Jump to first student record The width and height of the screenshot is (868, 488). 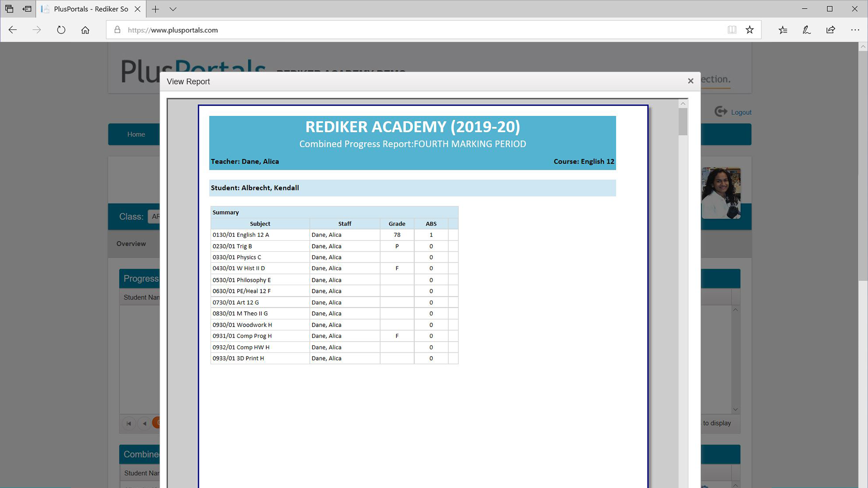click(129, 423)
